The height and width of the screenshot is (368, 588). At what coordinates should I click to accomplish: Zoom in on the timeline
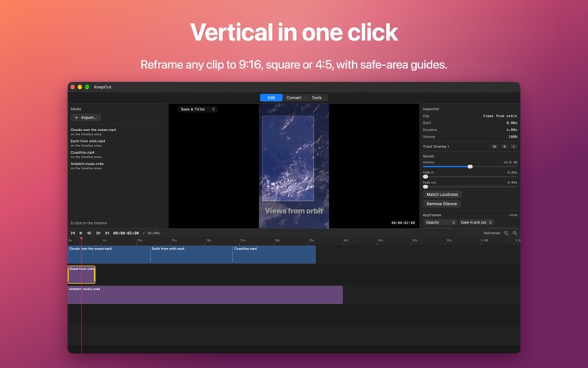click(514, 233)
